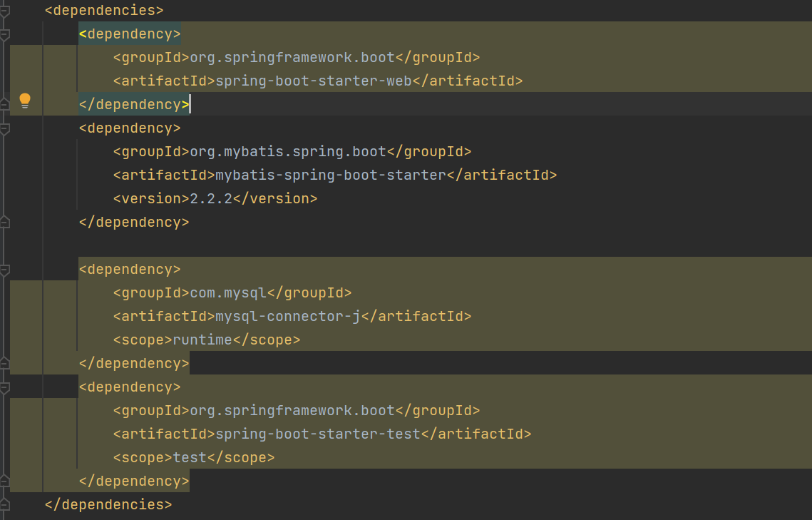Click the mybatis-spring-boot-starter artifactId text

pos(330,175)
